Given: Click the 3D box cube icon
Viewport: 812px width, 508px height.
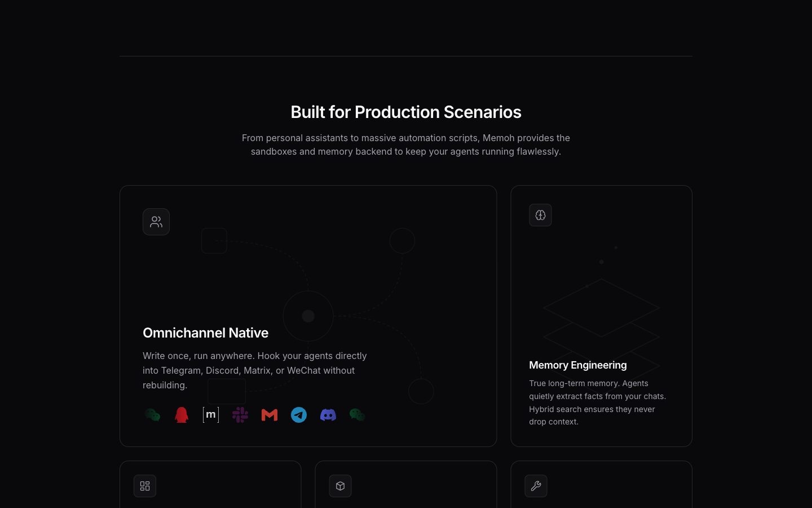Looking at the screenshot, I should point(341,486).
